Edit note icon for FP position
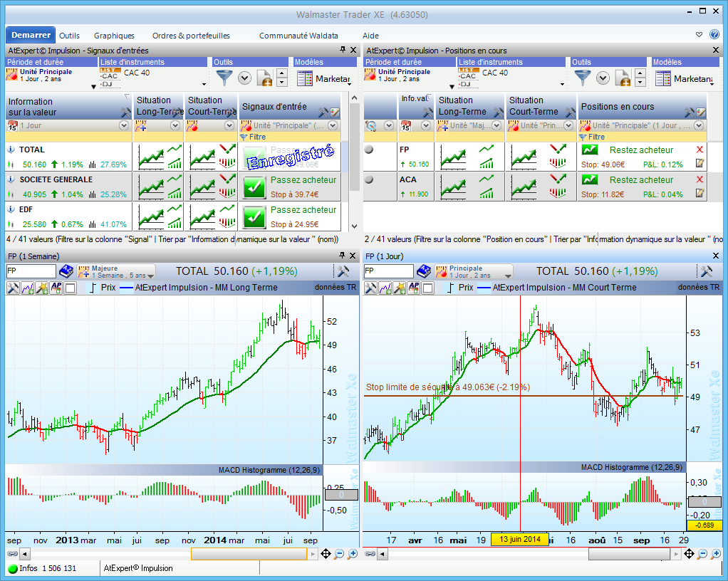This screenshot has width=728, height=581. point(700,163)
